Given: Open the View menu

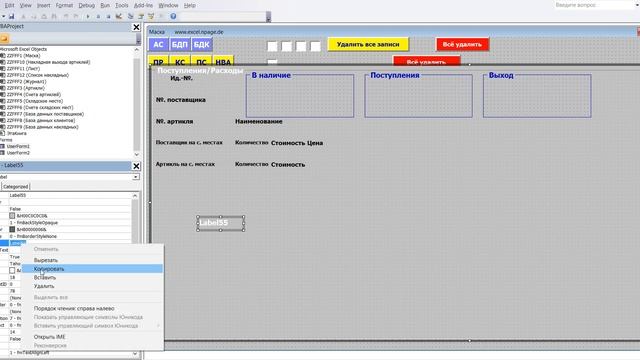Looking at the screenshot, I should coord(25,5).
